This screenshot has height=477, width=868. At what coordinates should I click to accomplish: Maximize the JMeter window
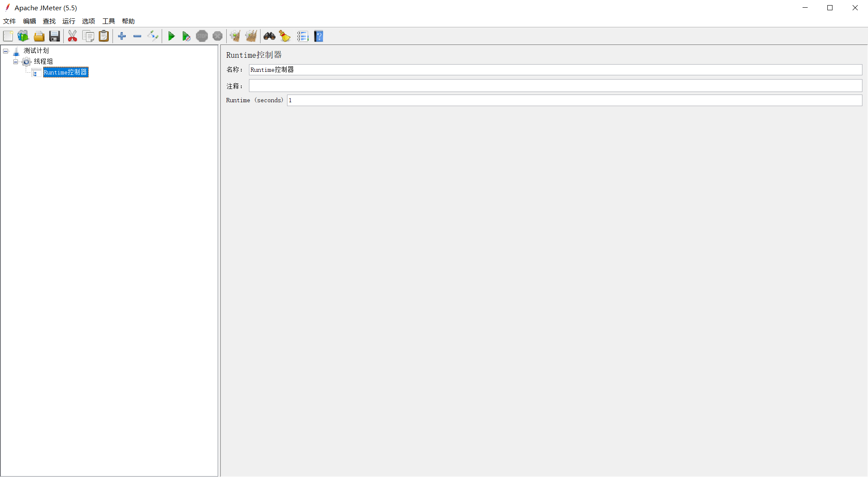[x=830, y=8]
